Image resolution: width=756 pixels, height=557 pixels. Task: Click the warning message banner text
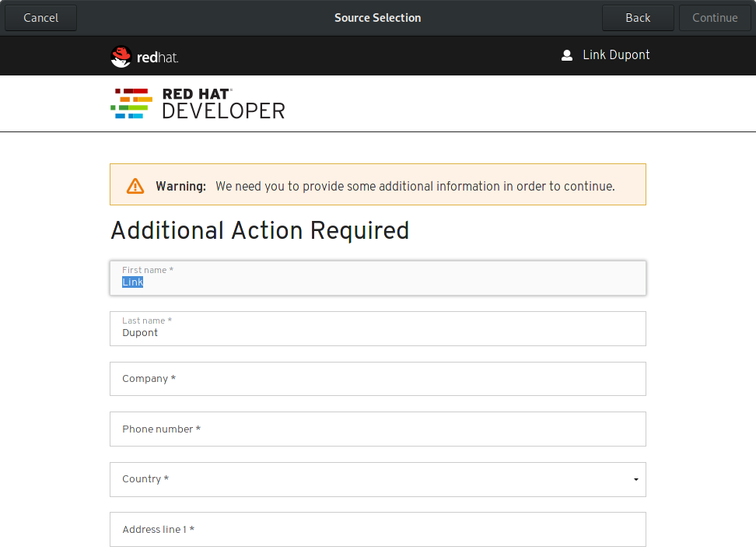[415, 187]
